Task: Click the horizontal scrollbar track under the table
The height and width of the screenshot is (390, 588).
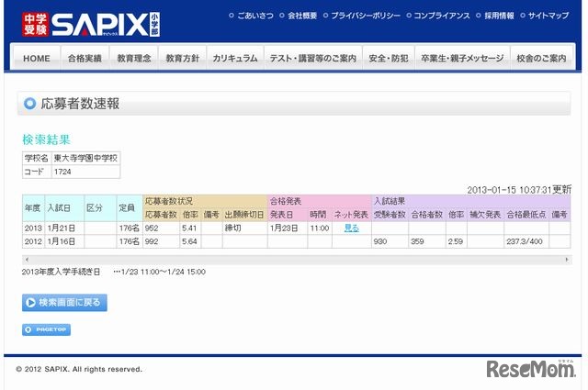Action: (297, 260)
